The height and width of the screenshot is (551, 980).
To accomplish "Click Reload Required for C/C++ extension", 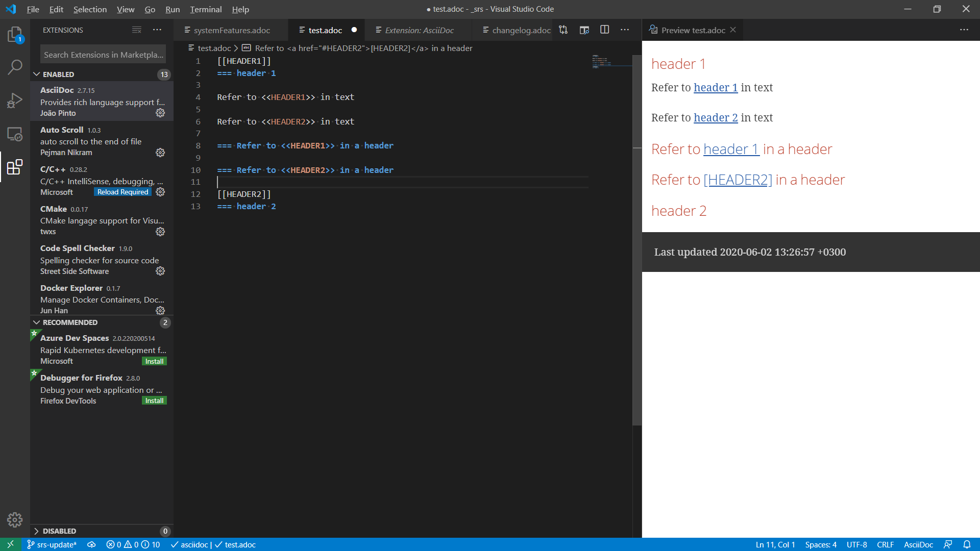I will click(x=122, y=192).
